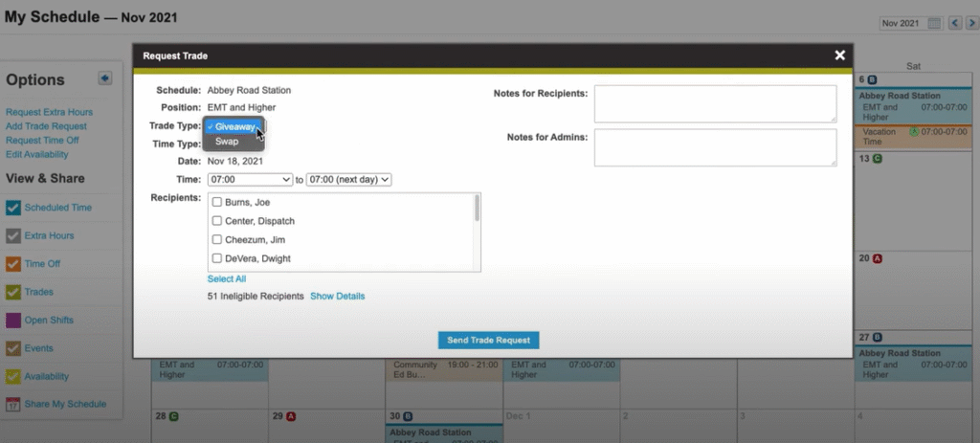Check recipient Cheezum, Jim

[x=217, y=239]
